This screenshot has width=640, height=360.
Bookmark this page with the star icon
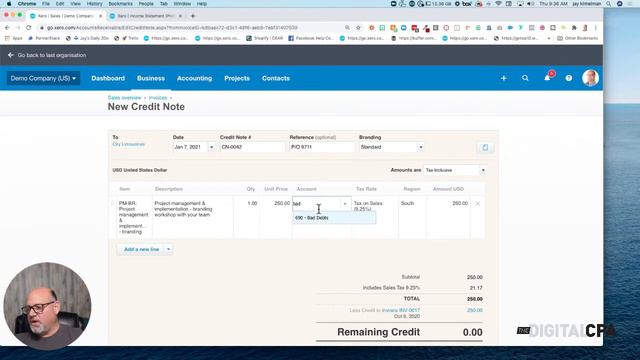(358, 28)
